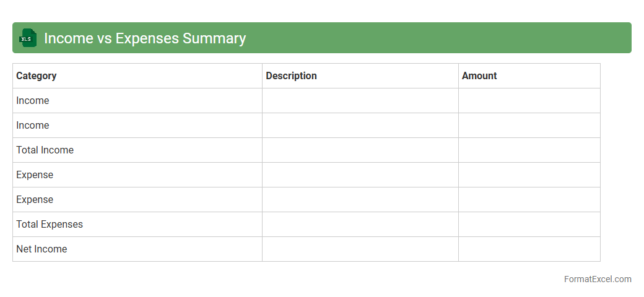
Task: Select the Amount column header
Action: click(479, 75)
